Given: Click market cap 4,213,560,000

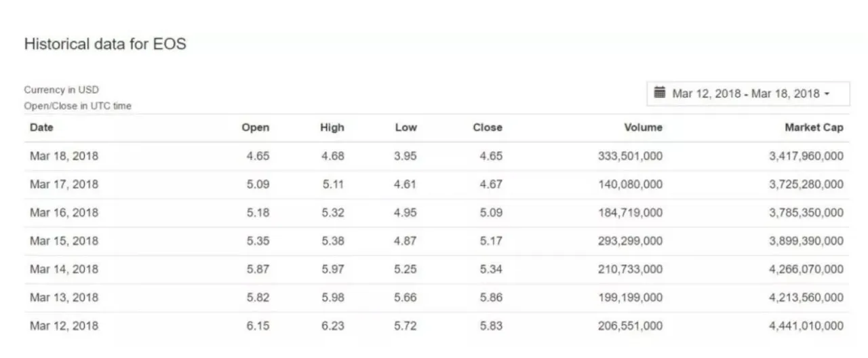Looking at the screenshot, I should (807, 298).
